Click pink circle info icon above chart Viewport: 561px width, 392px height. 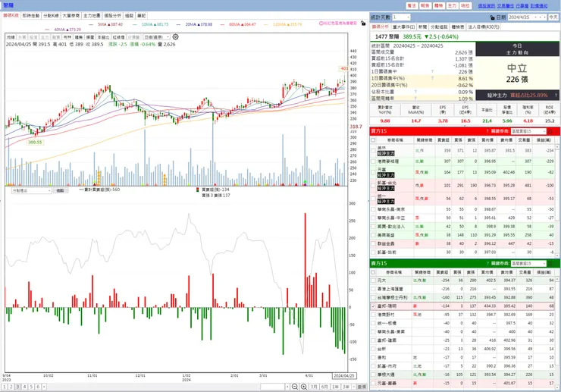[321, 24]
